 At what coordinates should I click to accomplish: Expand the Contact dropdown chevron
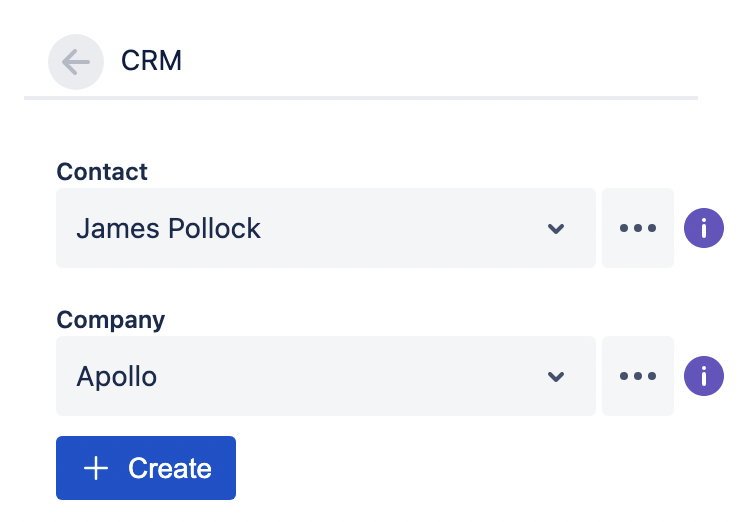click(x=556, y=228)
